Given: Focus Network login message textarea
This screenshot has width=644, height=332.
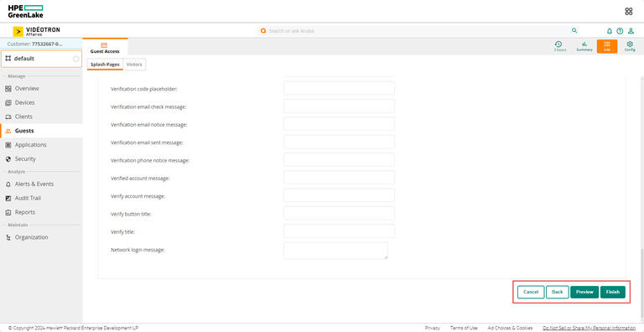Looking at the screenshot, I should 335,251.
